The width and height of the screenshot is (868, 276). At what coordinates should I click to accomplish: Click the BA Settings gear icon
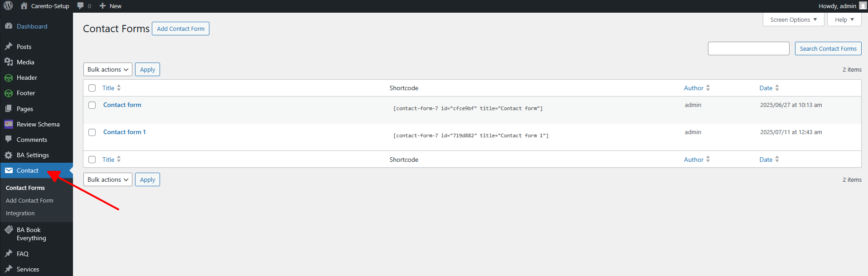pos(9,155)
